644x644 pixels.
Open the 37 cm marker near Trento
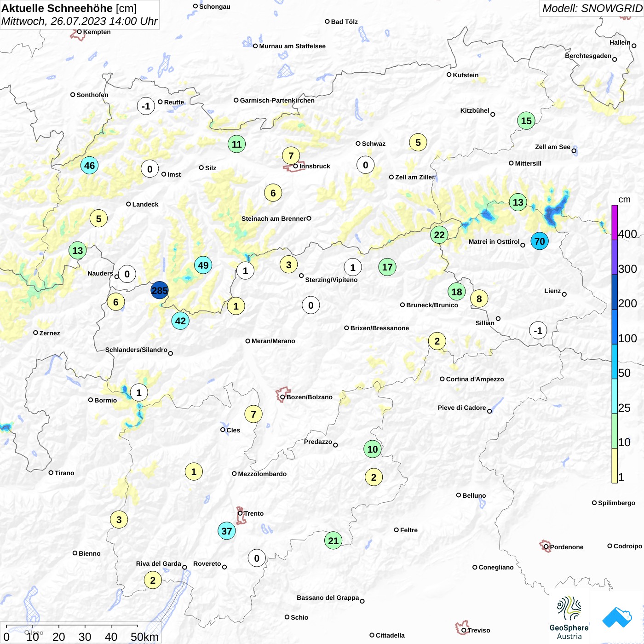[x=227, y=531]
